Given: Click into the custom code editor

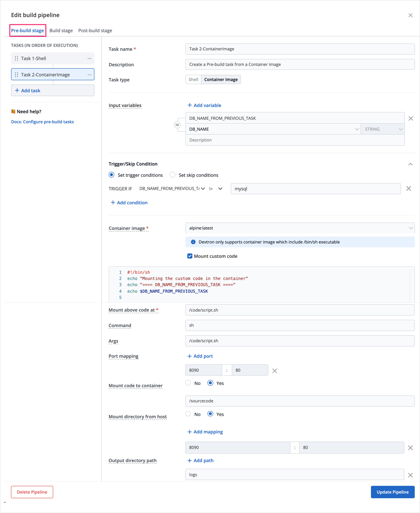Looking at the screenshot, I should [x=262, y=285].
